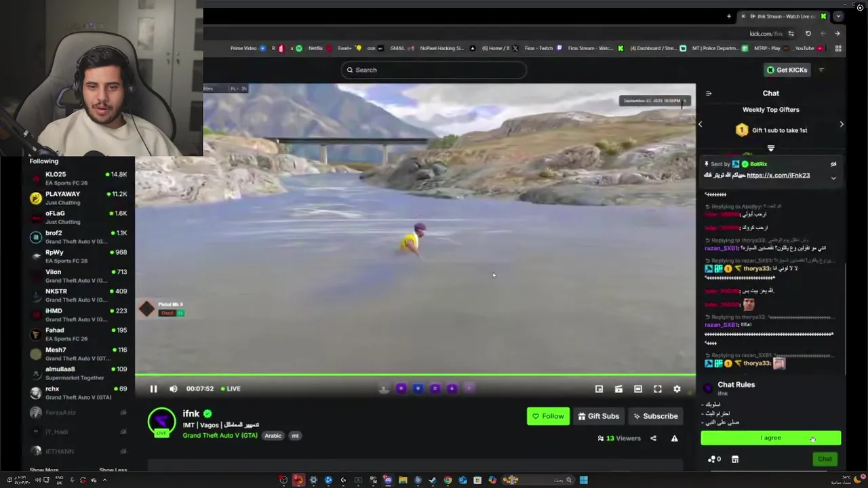Open RpWy channel in Following list
This screenshot has height=488, width=868.
78,256
